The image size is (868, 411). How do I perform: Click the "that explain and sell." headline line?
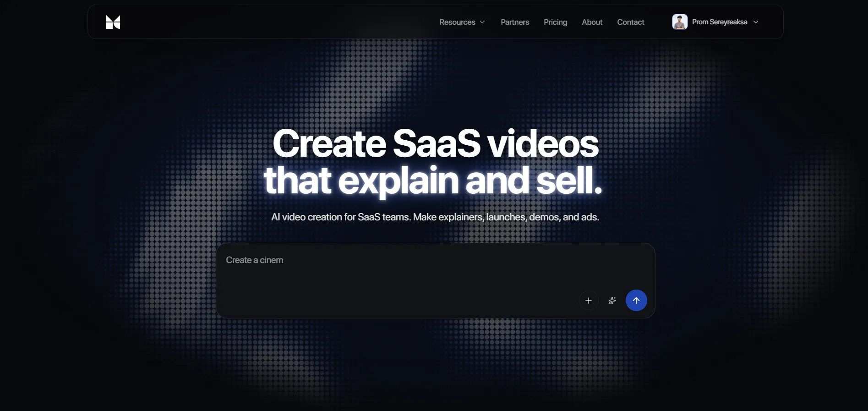(x=433, y=181)
